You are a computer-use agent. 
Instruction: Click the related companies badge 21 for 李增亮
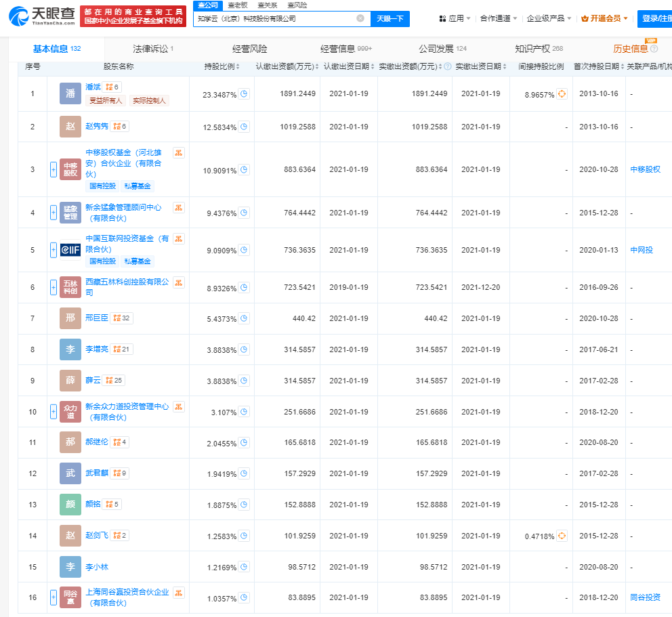[x=122, y=349]
